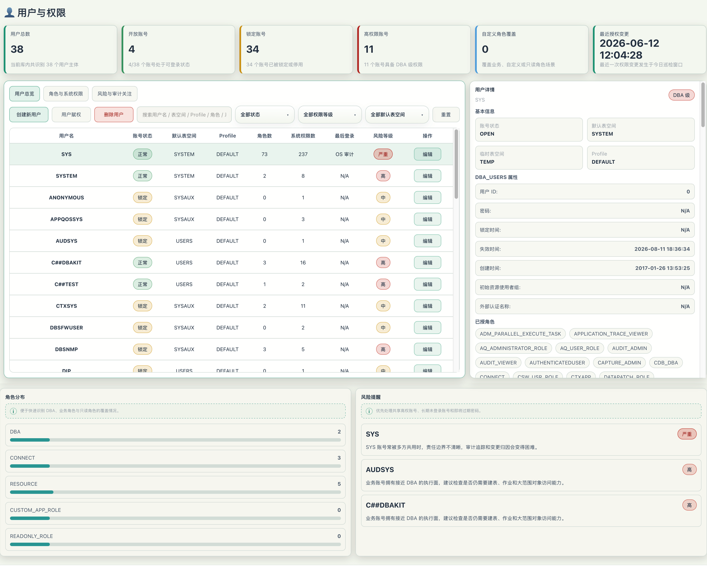Click the AQ_ADMINISTRATOR_ROLE role chip
Image resolution: width=707 pixels, height=588 pixels.
[x=513, y=348]
